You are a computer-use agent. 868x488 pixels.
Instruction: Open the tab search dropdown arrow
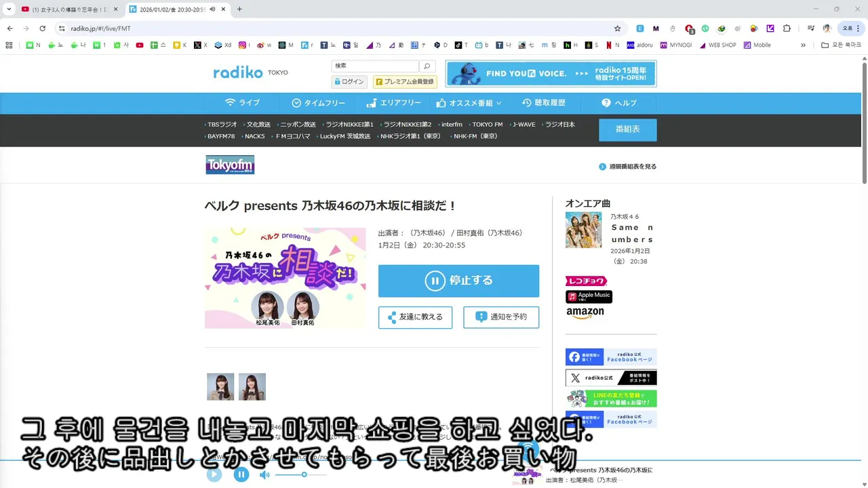pyautogui.click(x=9, y=9)
